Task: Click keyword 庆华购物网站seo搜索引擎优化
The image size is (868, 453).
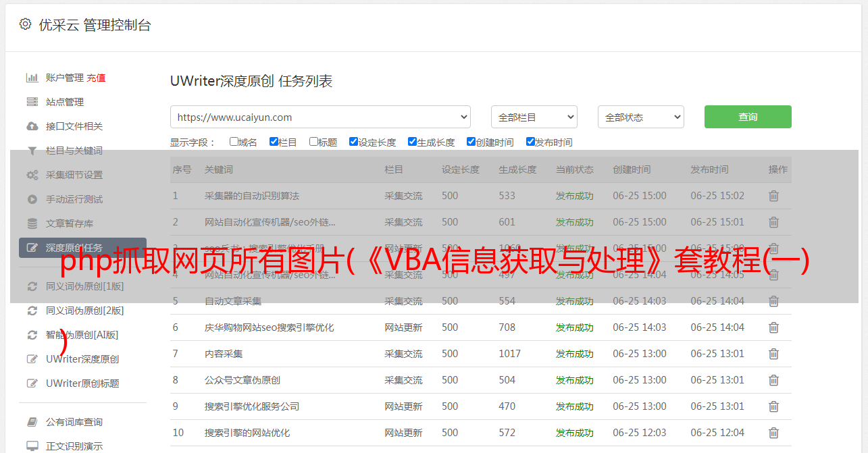Action: [x=270, y=327]
